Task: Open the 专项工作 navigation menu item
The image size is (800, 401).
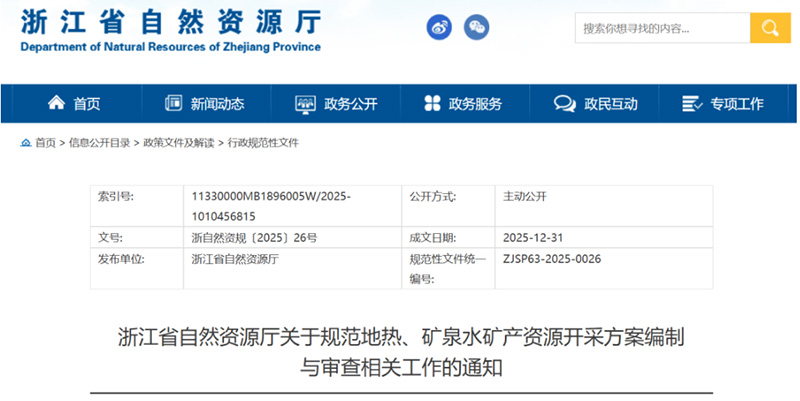Action: point(737,103)
